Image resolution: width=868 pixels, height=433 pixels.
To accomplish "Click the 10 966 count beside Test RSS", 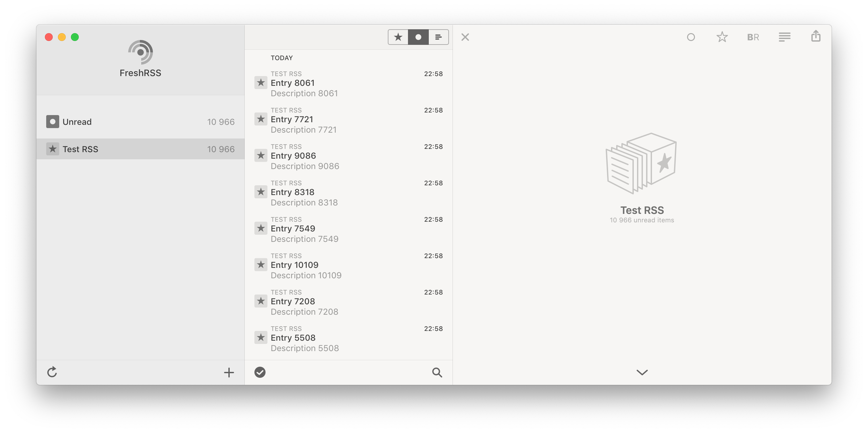I will pyautogui.click(x=221, y=149).
